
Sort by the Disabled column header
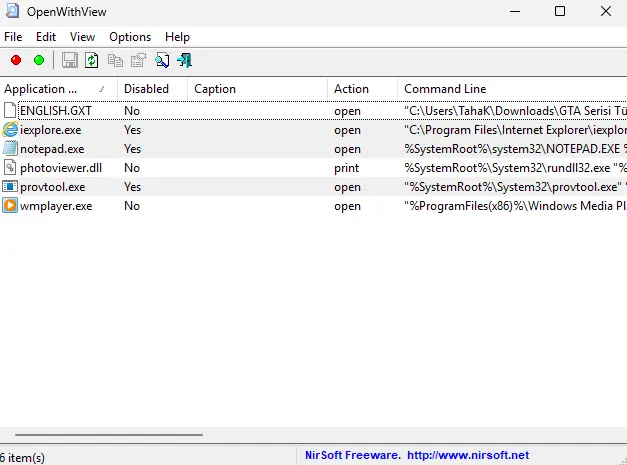coord(153,89)
